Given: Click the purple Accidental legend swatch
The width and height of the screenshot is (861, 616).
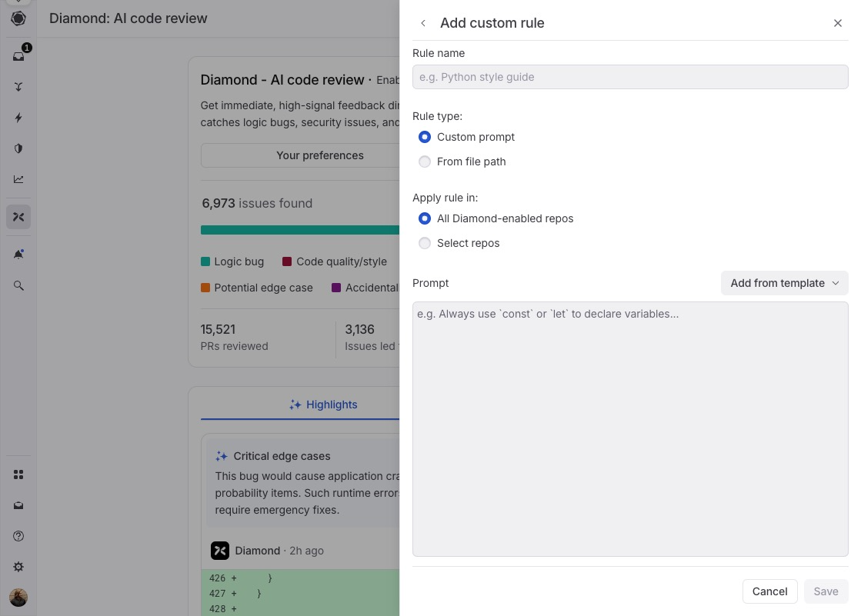Looking at the screenshot, I should click(336, 288).
